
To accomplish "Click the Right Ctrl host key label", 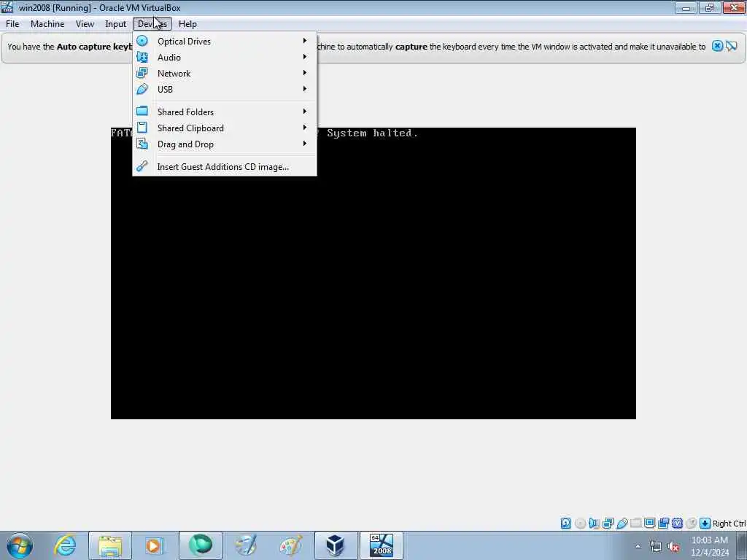I will 729,524.
